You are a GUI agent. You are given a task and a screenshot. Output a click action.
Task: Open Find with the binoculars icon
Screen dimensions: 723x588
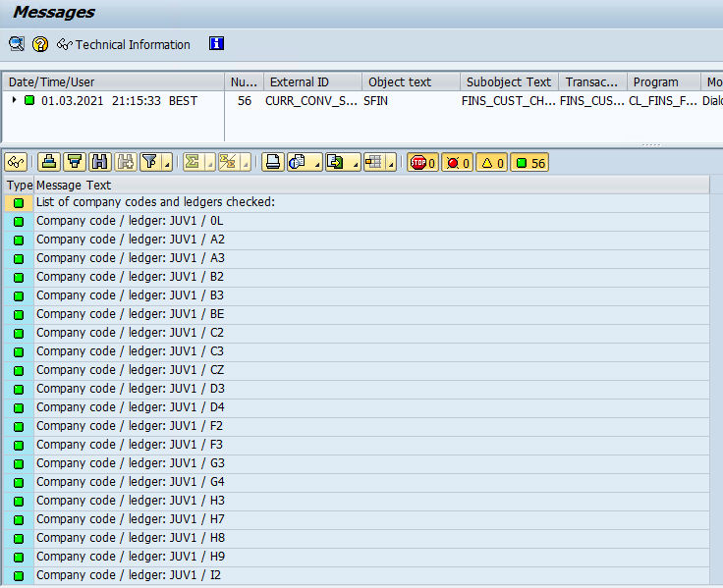(99, 162)
